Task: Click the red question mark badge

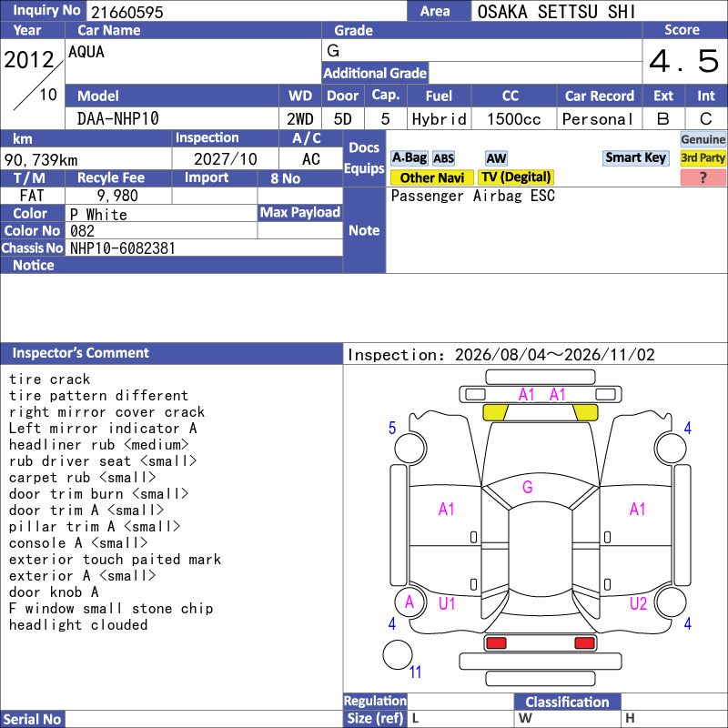Action: [x=703, y=177]
